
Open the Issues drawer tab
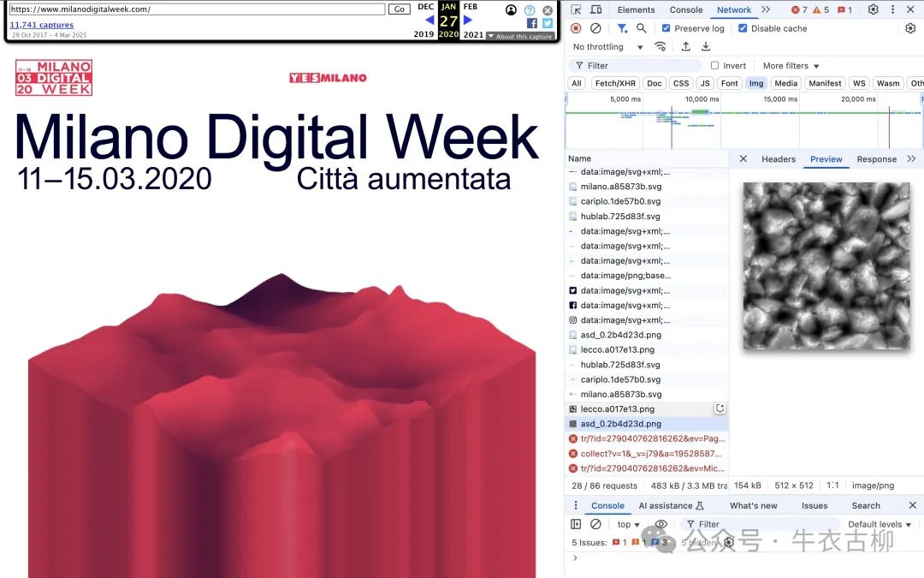(x=814, y=505)
